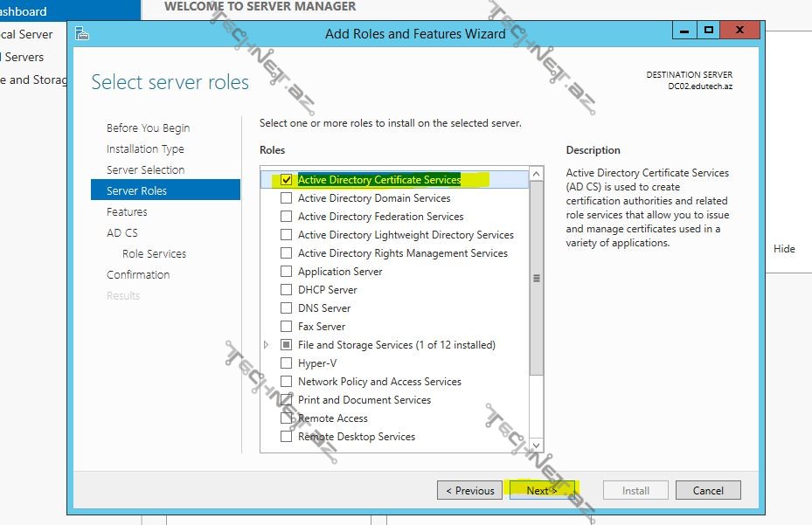Enable the DNS Server role checkbox
The image size is (812, 525).
click(287, 308)
